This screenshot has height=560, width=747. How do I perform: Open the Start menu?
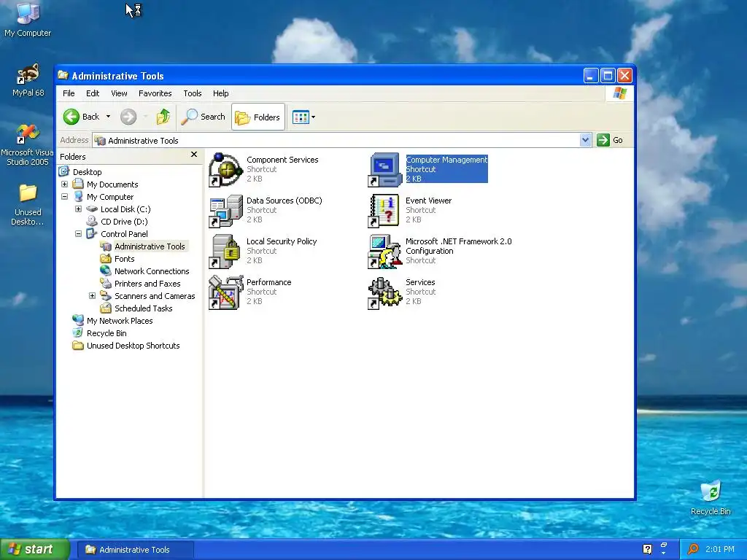coord(35,550)
